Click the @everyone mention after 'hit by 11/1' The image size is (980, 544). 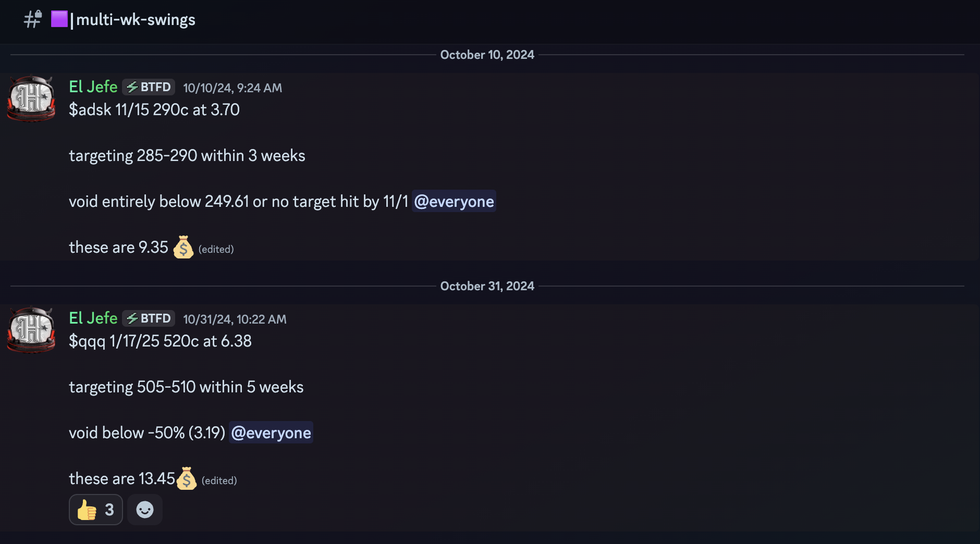[454, 202]
